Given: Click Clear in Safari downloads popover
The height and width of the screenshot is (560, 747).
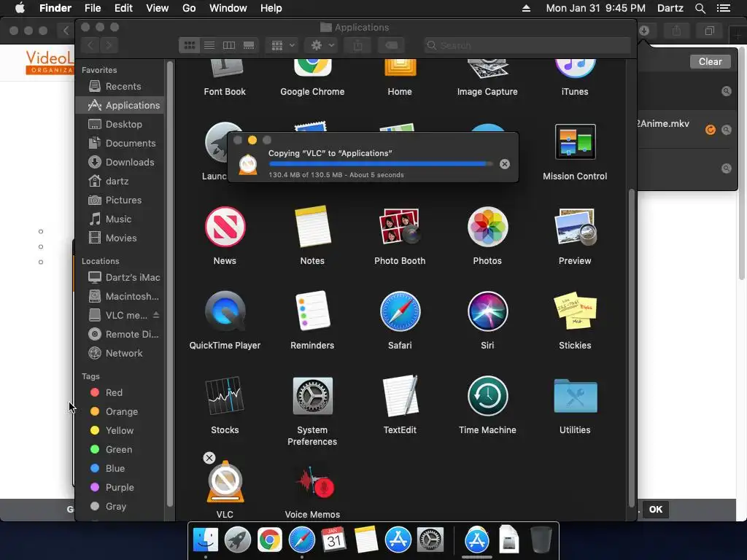Looking at the screenshot, I should pyautogui.click(x=710, y=61).
